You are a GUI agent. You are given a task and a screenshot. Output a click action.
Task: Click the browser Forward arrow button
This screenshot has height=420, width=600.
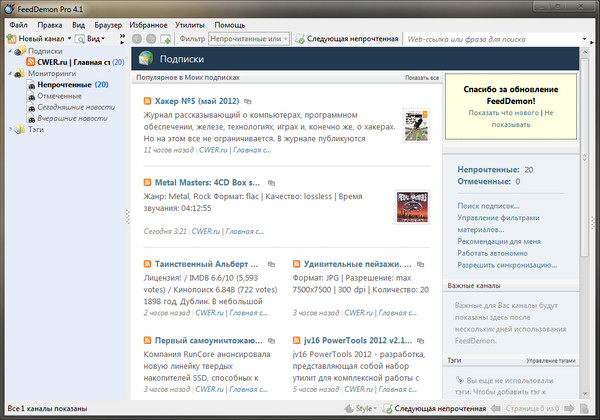(151, 39)
